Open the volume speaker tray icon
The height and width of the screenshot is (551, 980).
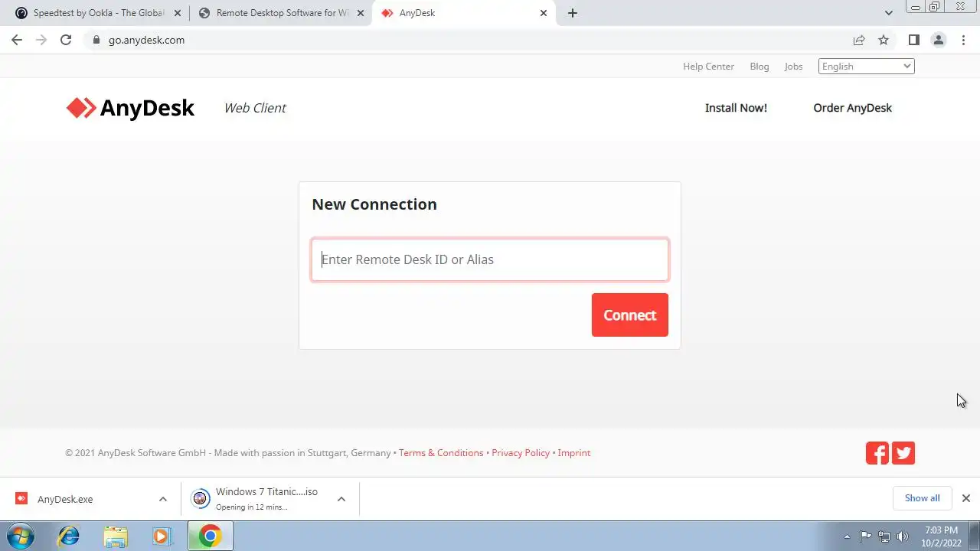click(x=903, y=536)
